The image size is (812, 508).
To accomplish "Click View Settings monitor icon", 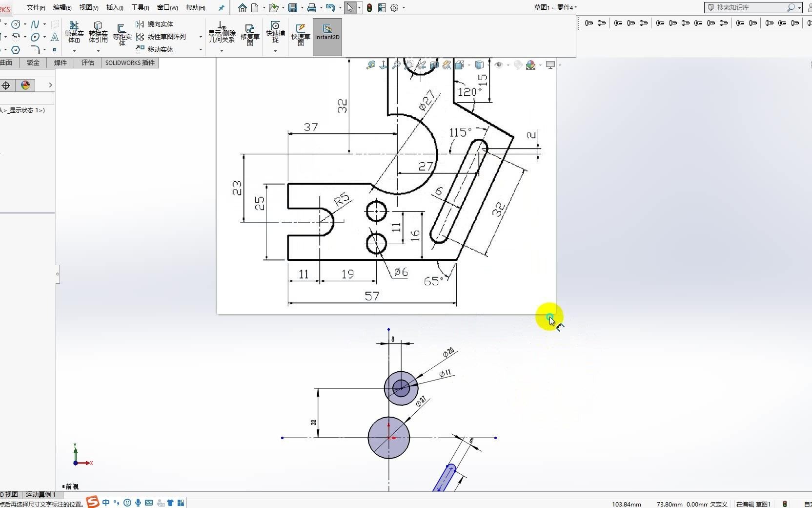I will pyautogui.click(x=550, y=65).
